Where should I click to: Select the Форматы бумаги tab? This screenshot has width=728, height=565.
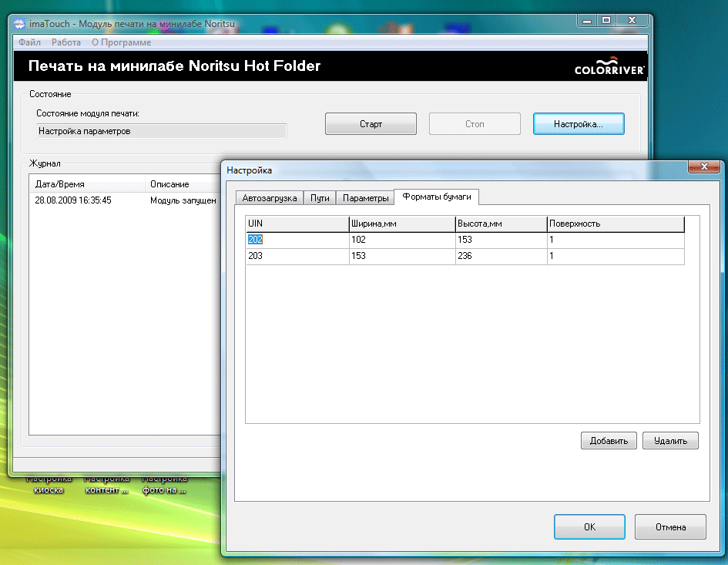[x=436, y=197]
